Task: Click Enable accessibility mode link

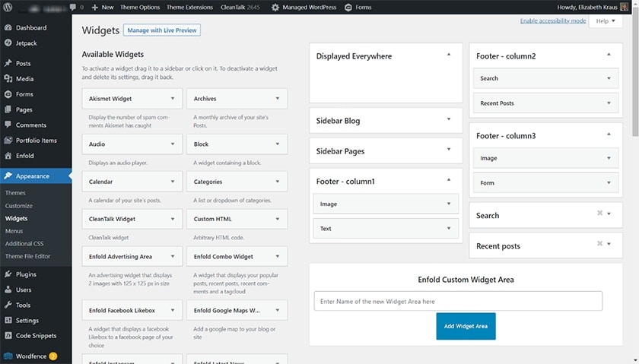Action: (552, 21)
